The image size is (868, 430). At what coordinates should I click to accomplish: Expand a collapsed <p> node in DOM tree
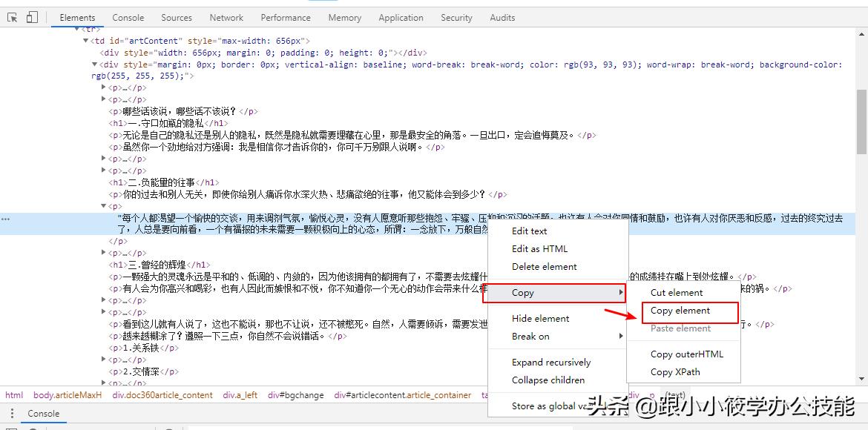[104, 87]
